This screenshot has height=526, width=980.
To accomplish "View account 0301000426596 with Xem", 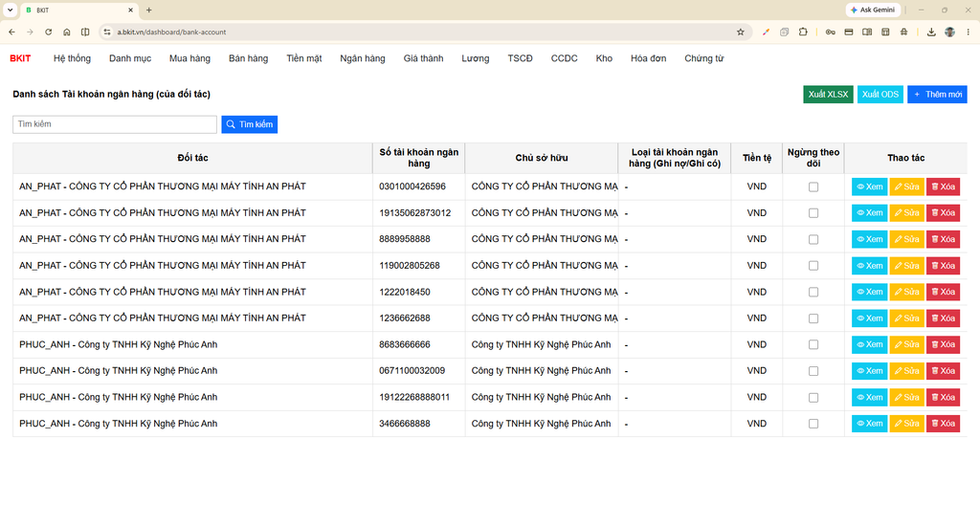I will coord(869,186).
